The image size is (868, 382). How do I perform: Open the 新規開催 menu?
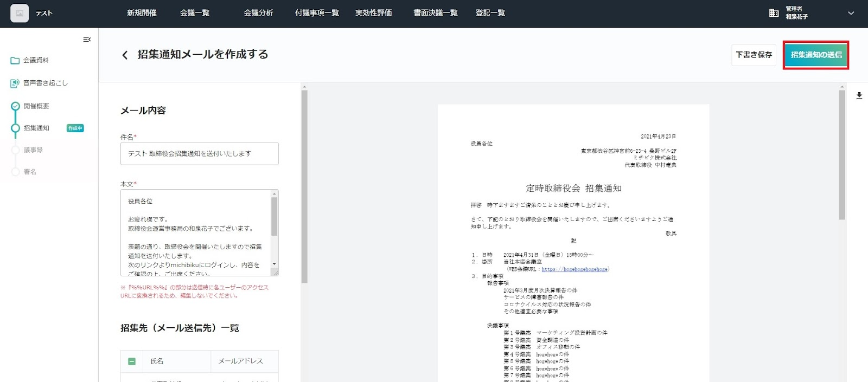point(142,13)
